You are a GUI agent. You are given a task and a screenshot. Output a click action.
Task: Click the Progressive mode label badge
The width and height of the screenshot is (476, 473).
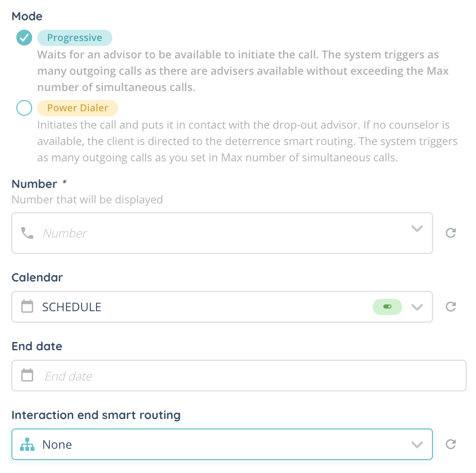pos(75,38)
